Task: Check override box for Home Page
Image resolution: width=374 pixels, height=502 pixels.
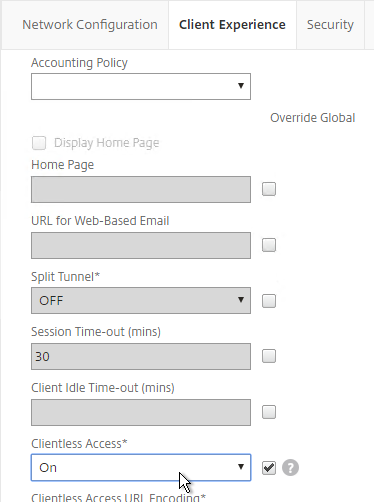Action: click(x=269, y=189)
